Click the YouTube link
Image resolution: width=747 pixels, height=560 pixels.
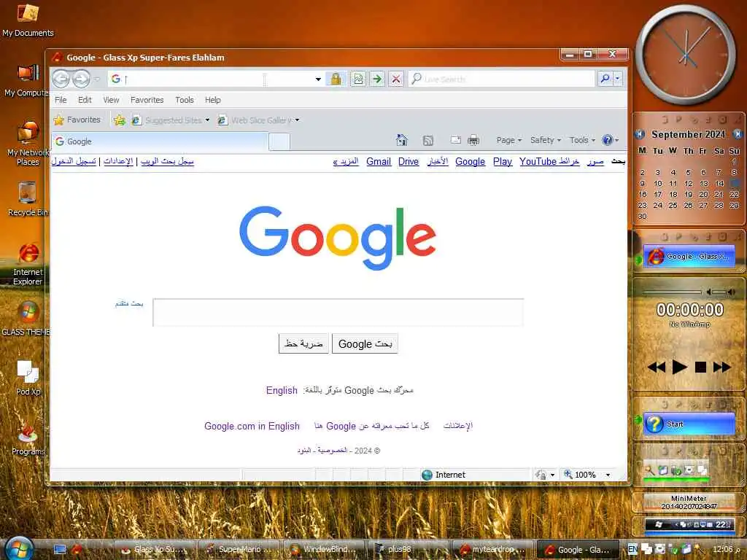click(538, 161)
